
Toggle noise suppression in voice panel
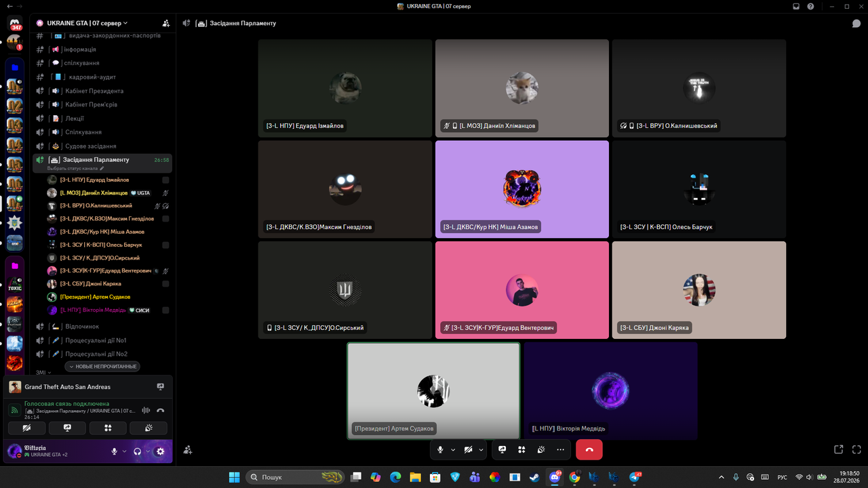point(146,410)
